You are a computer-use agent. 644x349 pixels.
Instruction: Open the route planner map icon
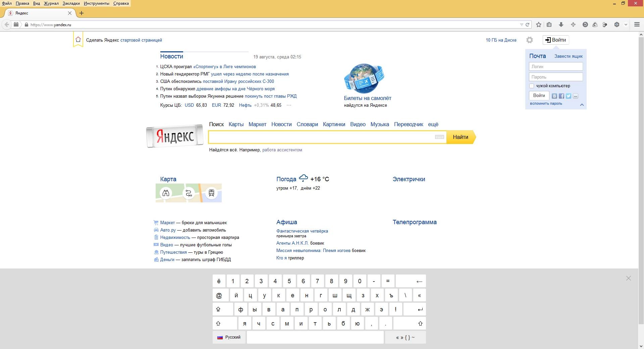(189, 193)
